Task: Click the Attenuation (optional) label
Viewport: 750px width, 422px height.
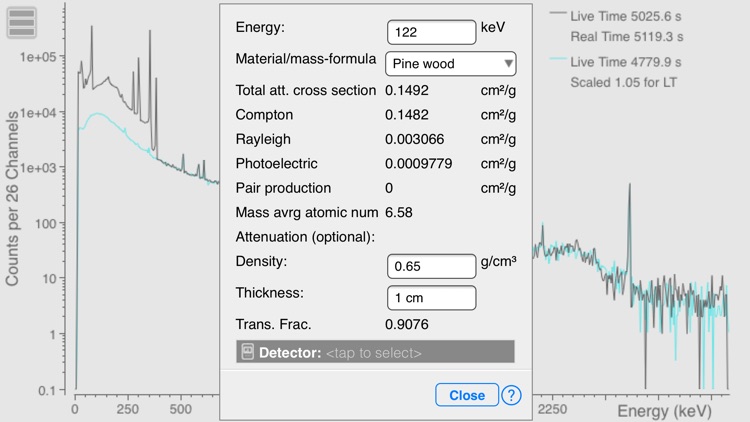Action: 305,237
